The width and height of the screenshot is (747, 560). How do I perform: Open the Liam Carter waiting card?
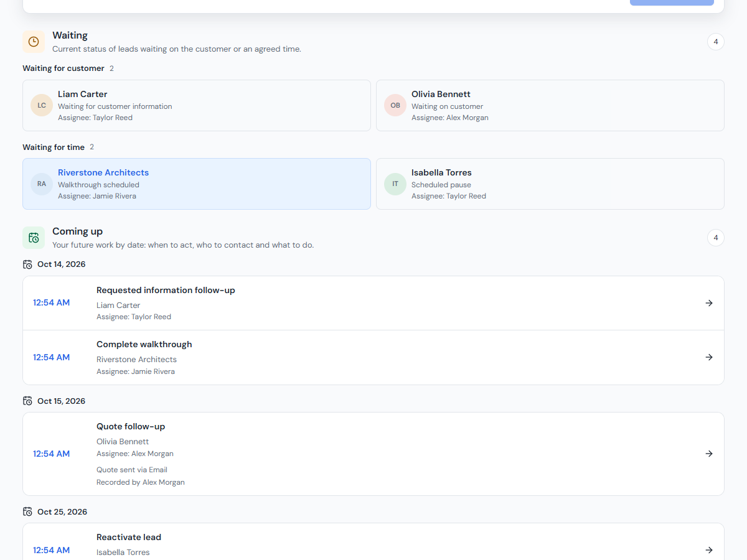click(x=197, y=105)
